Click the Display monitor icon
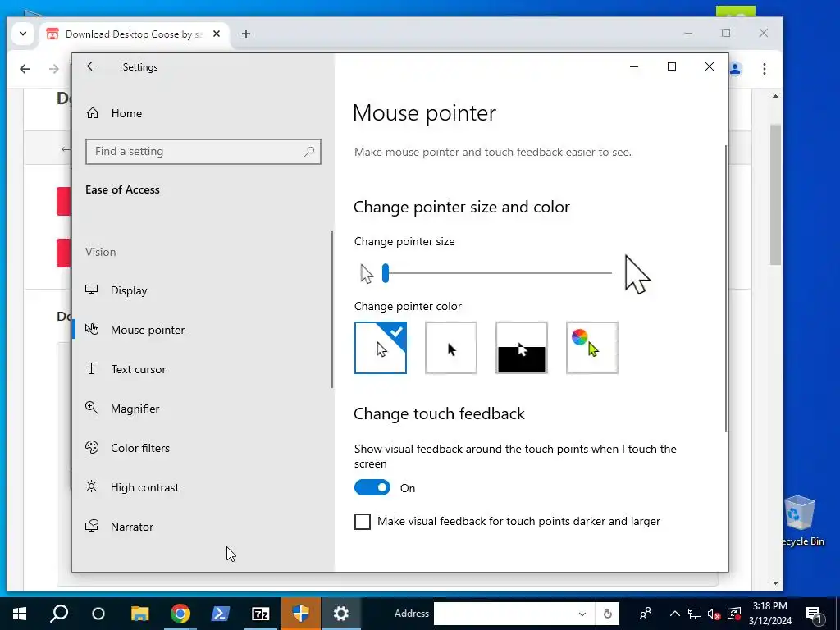Viewport: 840px width, 630px height. pyautogui.click(x=92, y=290)
